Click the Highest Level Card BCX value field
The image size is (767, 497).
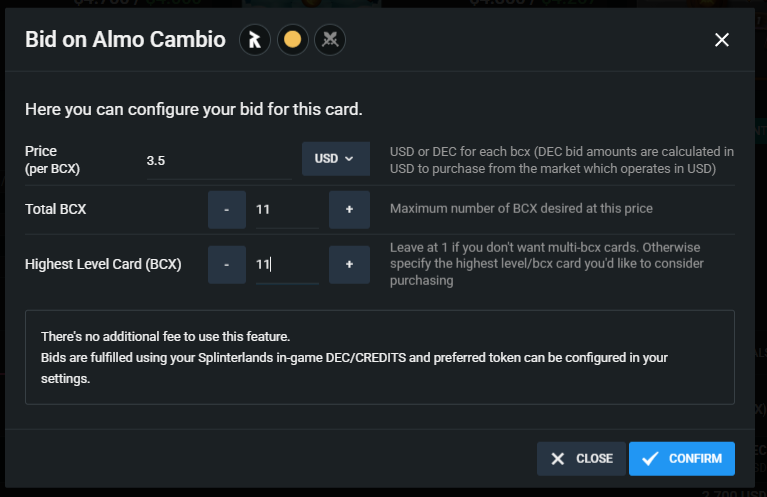(287, 265)
